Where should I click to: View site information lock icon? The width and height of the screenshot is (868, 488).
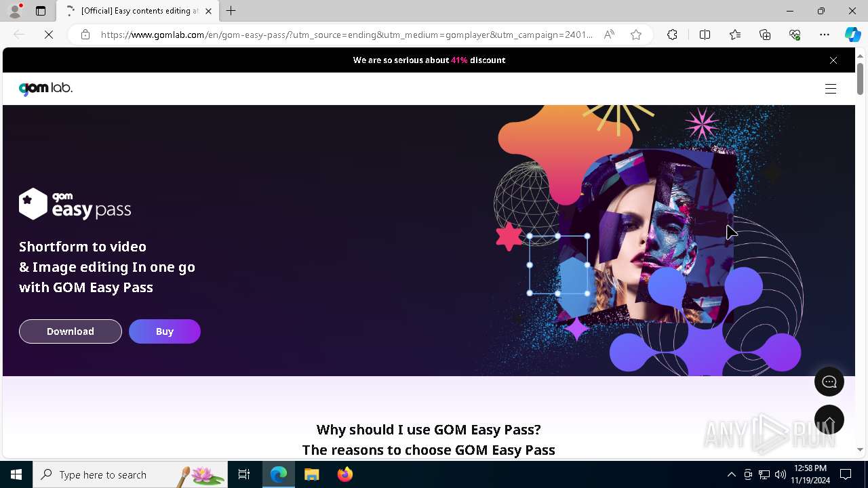click(85, 35)
